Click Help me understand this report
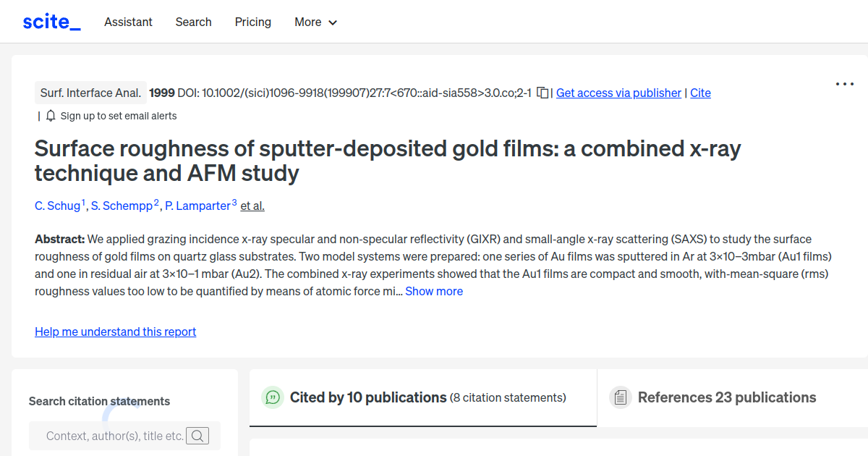Screen dimensions: 868x456 (115, 332)
